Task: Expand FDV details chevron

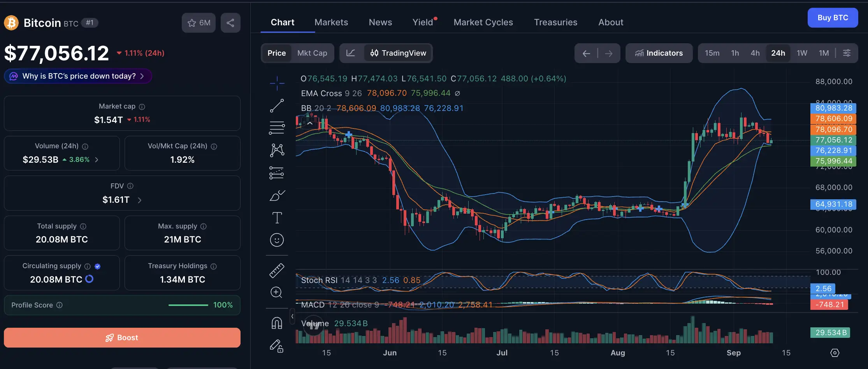Action: (x=139, y=200)
